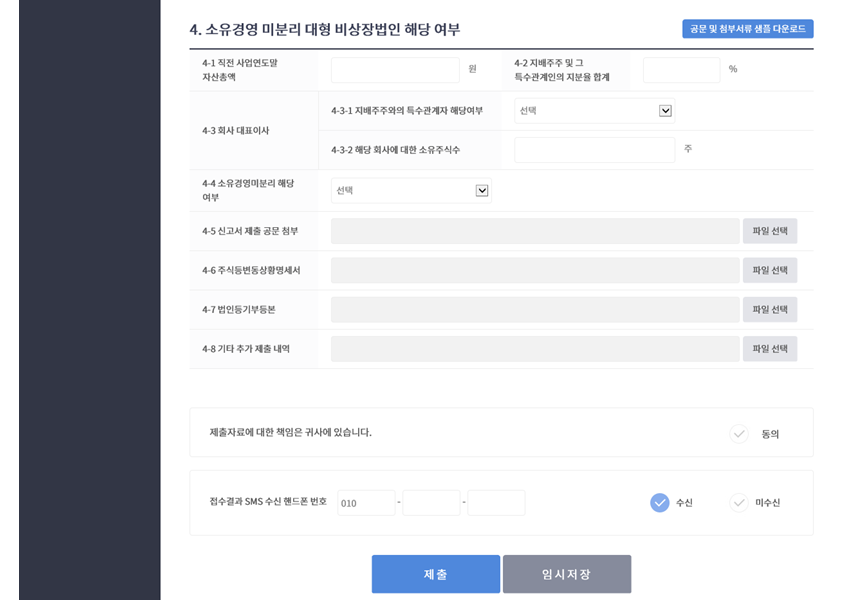Click the middle phone number field

(x=431, y=503)
